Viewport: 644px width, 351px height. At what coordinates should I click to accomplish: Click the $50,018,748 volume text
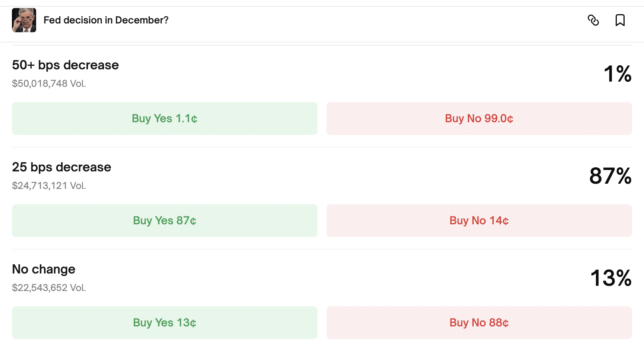(49, 83)
